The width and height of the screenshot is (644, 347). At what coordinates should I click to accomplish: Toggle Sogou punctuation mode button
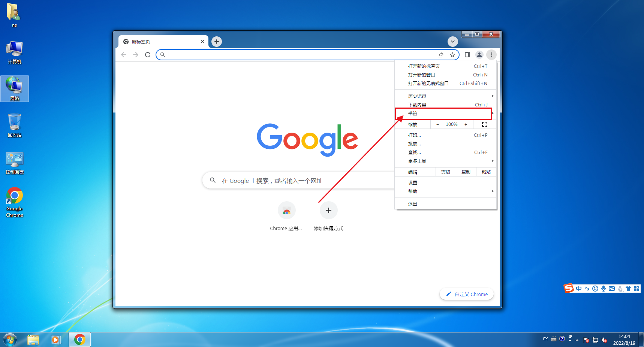point(587,289)
